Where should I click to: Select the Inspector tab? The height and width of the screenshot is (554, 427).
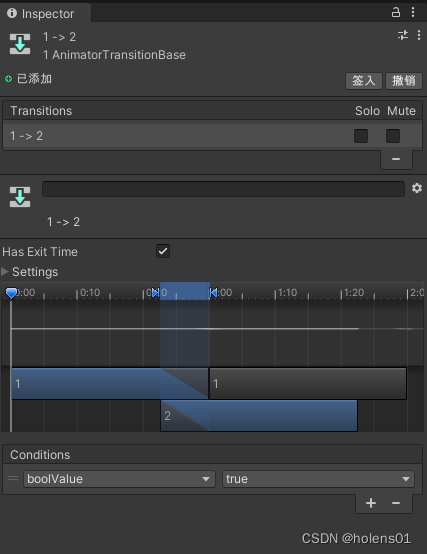(45, 13)
